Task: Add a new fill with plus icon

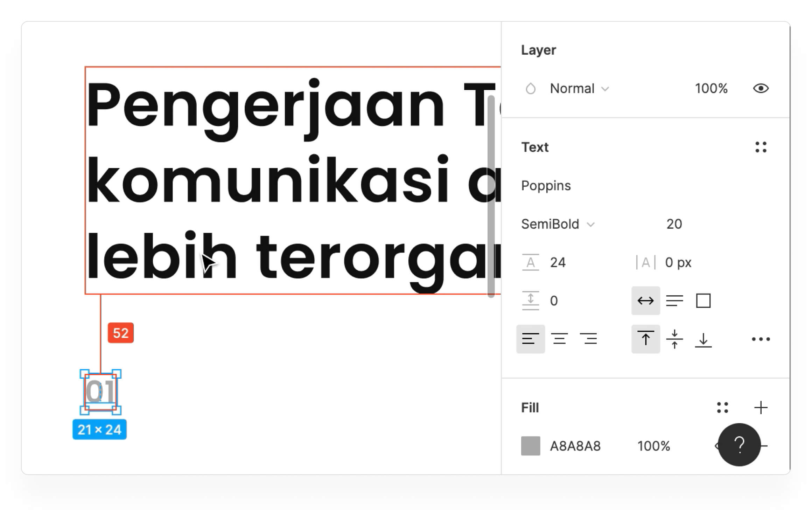Action: 761,407
